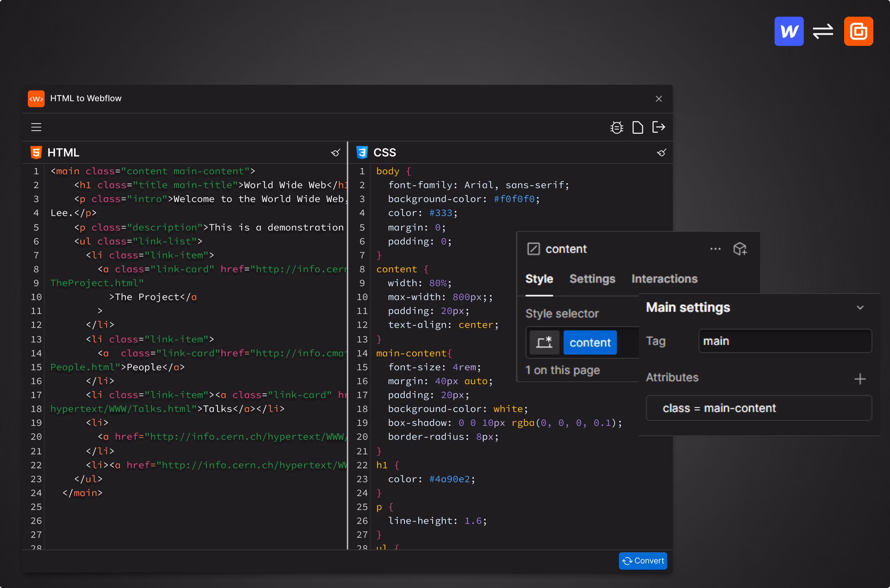Click the selector state icon beside content
The width and height of the screenshot is (890, 588).
click(544, 342)
